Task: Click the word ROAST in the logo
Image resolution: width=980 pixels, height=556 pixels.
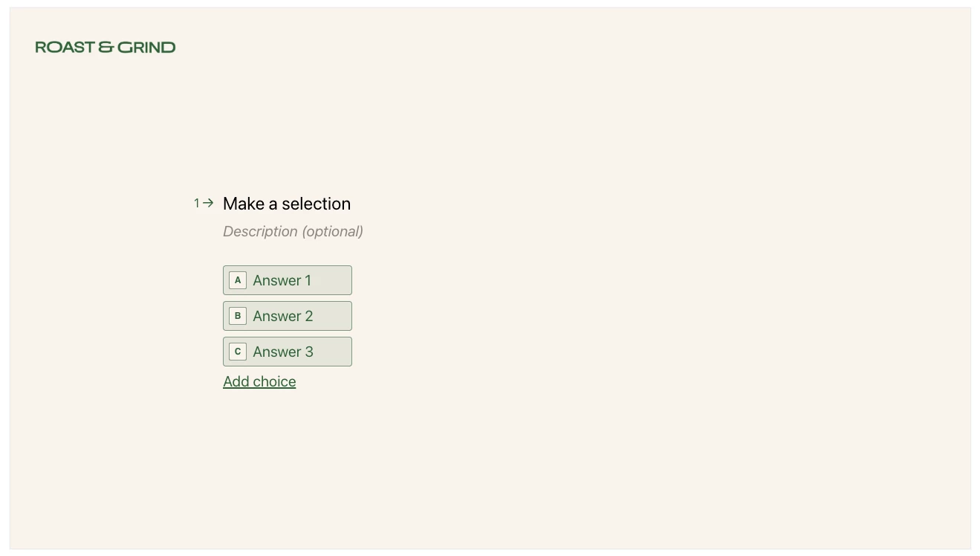Action: click(65, 48)
